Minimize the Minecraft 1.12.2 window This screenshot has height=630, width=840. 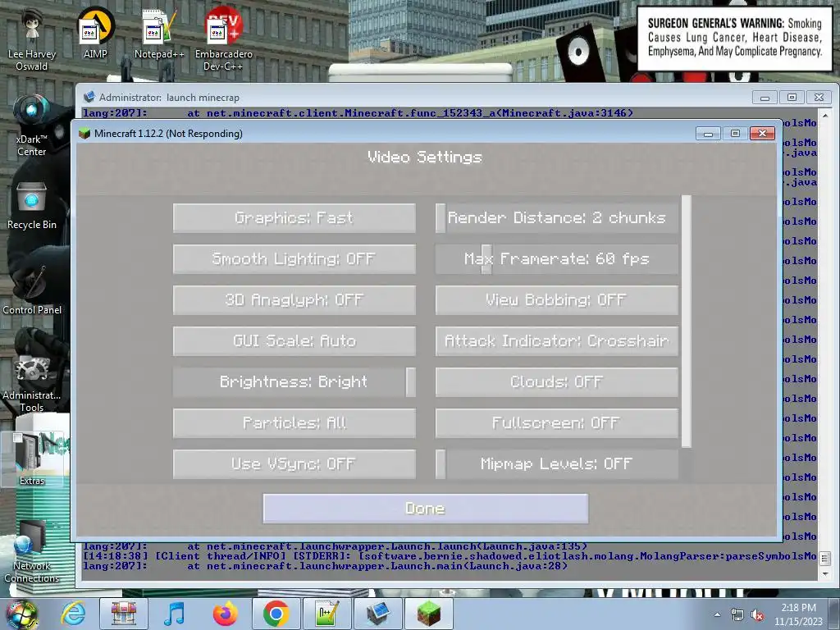click(708, 134)
